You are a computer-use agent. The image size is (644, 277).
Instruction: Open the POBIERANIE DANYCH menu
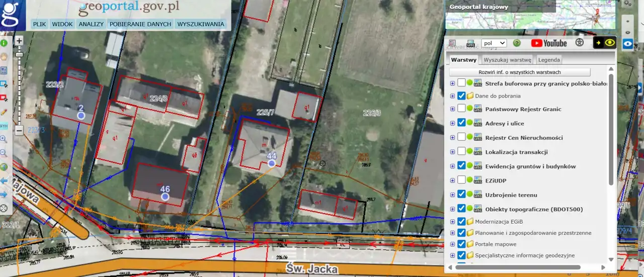140,24
